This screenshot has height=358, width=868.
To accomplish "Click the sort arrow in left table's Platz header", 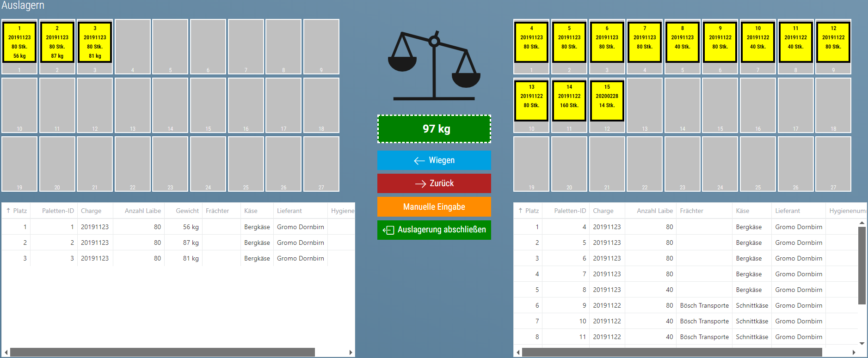I will [x=8, y=211].
